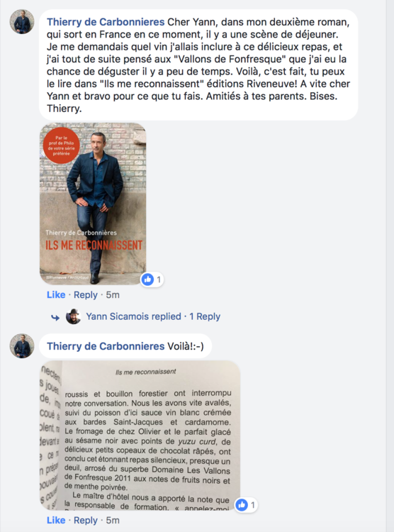Click the curved reply arrow icon
Screen dimensions: 394x532
(55, 317)
